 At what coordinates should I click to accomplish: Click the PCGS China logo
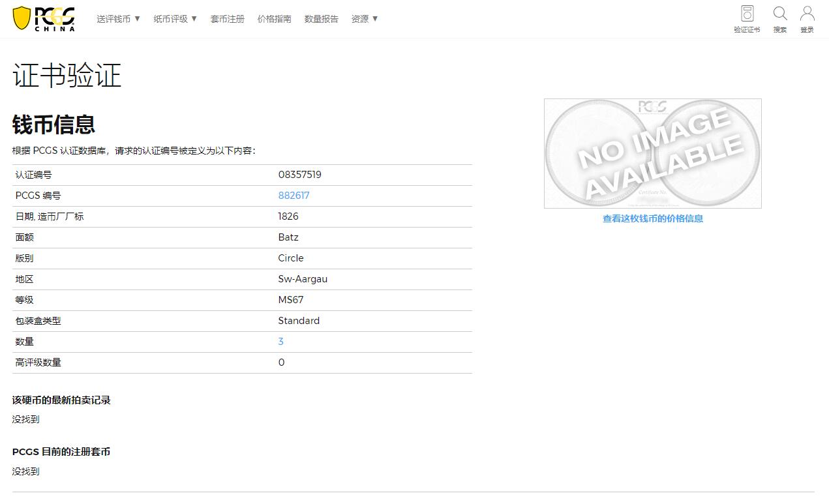(x=44, y=19)
